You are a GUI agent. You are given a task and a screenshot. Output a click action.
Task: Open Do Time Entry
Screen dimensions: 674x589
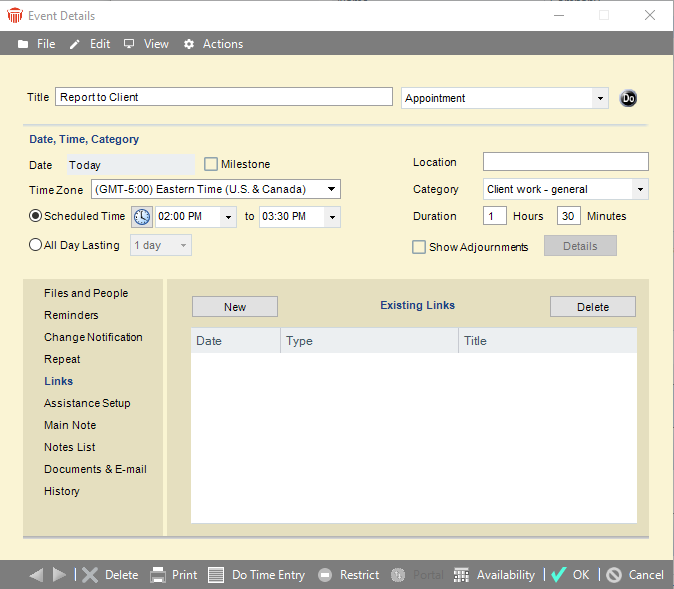coord(257,575)
